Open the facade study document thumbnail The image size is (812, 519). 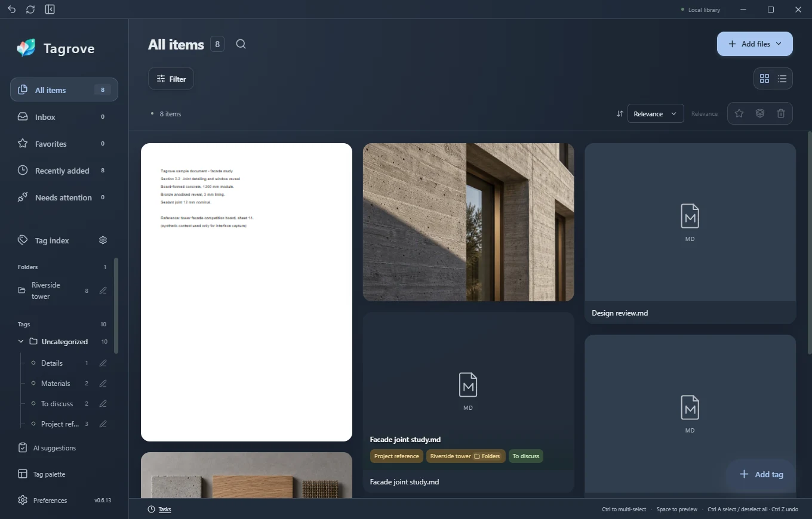[247, 292]
